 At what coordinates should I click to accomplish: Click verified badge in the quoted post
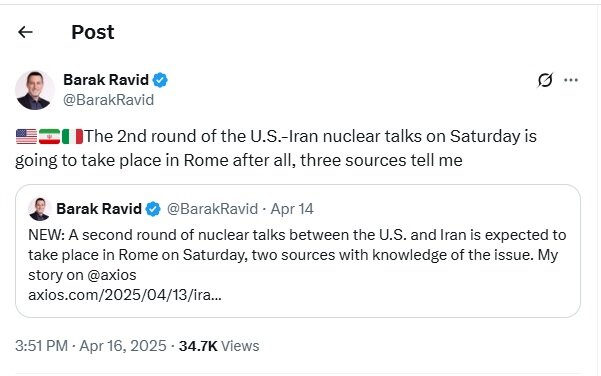click(x=153, y=209)
